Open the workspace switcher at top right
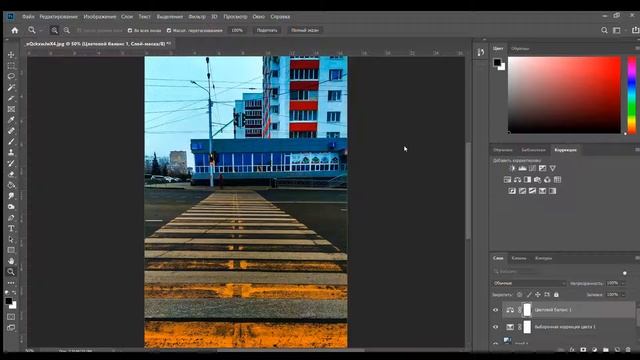Screen dimensions: 640x360 coord(617,30)
